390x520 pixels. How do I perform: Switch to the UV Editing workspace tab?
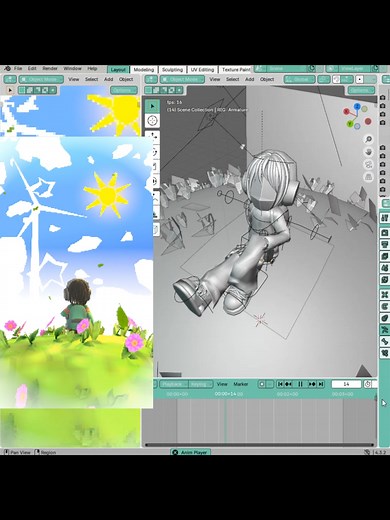coord(202,70)
